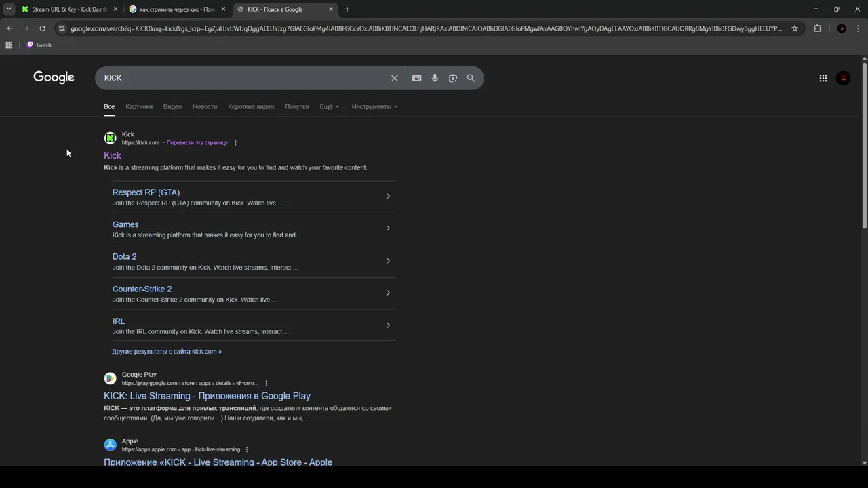This screenshot has height=488, width=868.
Task: Open the Dota 2 sitelink chevron
Action: (x=388, y=261)
